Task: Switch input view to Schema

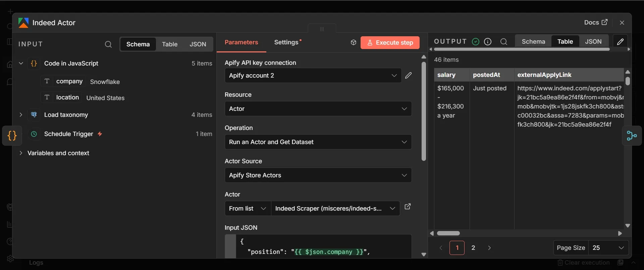Action: pos(138,44)
